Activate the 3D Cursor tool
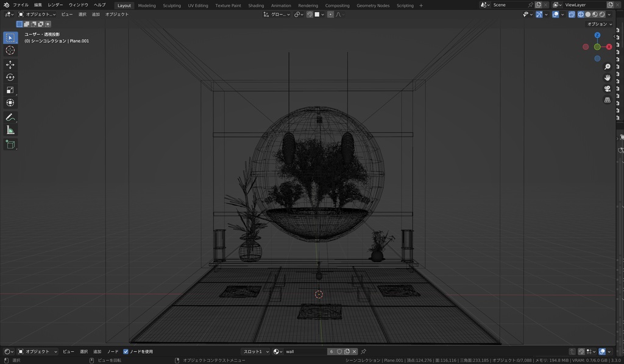Image resolution: width=624 pixels, height=364 pixels. point(10,50)
